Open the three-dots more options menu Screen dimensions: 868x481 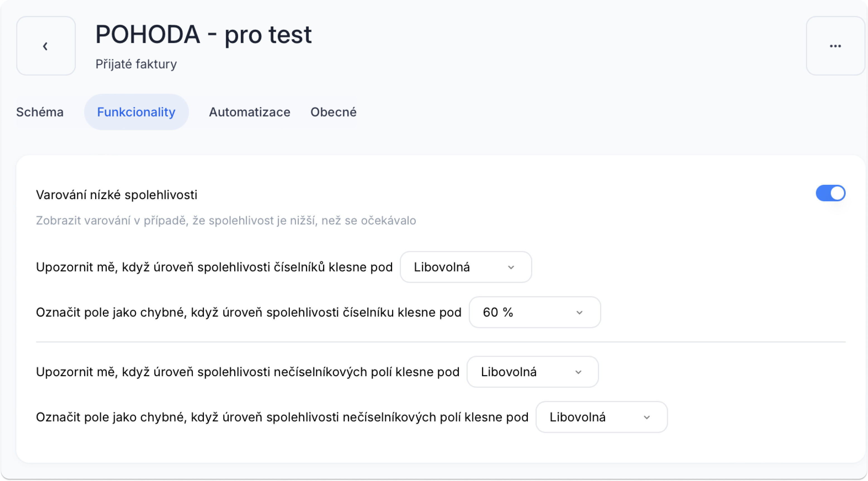(x=835, y=46)
